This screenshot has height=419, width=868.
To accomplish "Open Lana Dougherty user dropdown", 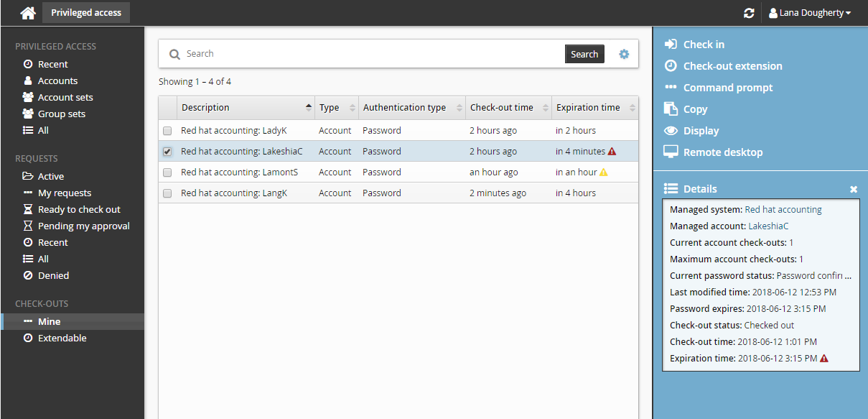I will (809, 13).
